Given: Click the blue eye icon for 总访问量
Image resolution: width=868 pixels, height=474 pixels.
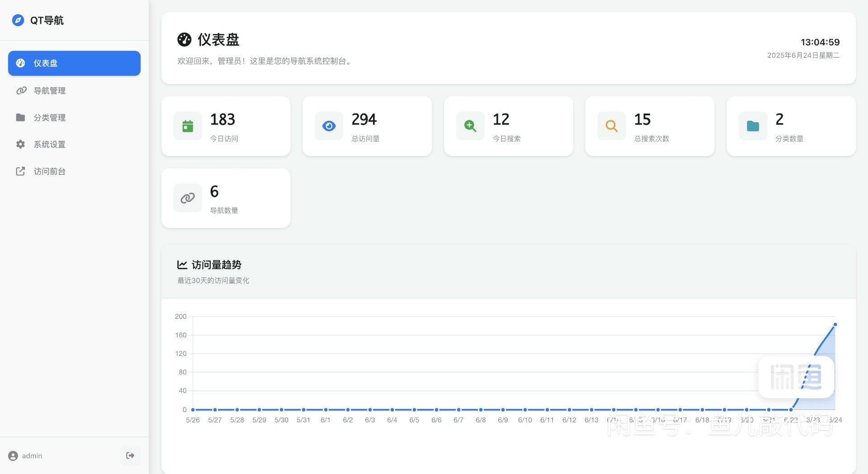Looking at the screenshot, I should coord(329,126).
